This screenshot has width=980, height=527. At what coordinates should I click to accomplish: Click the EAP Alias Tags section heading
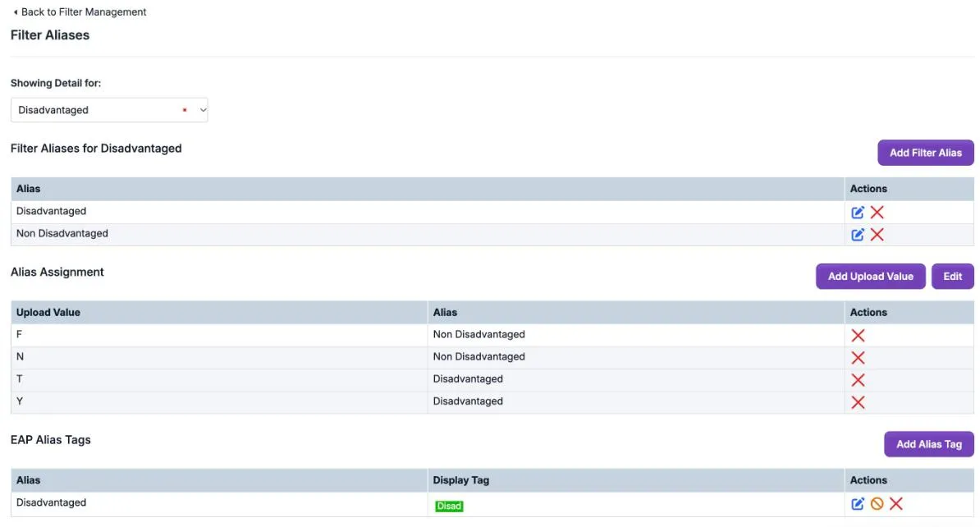coord(51,440)
